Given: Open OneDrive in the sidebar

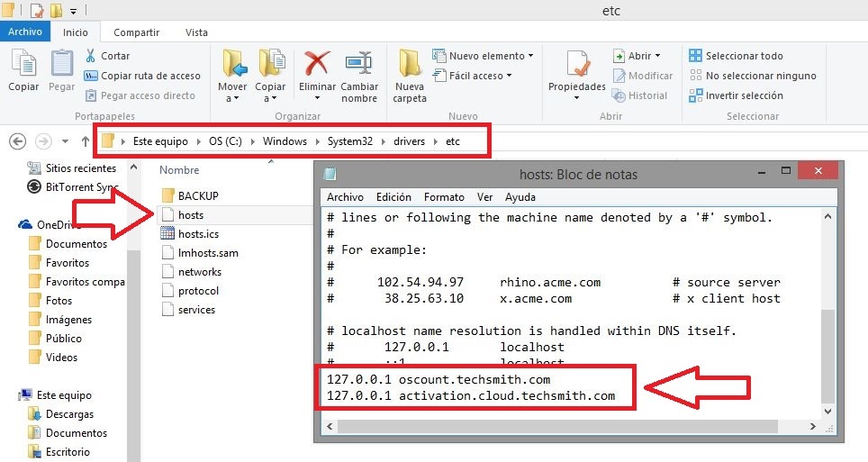Looking at the screenshot, I should coord(50,225).
